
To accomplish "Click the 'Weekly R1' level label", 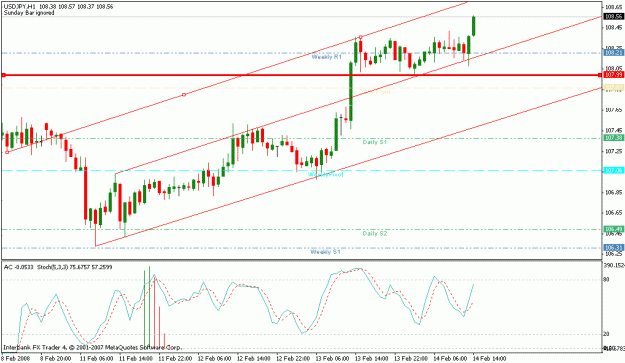I will (x=326, y=57).
